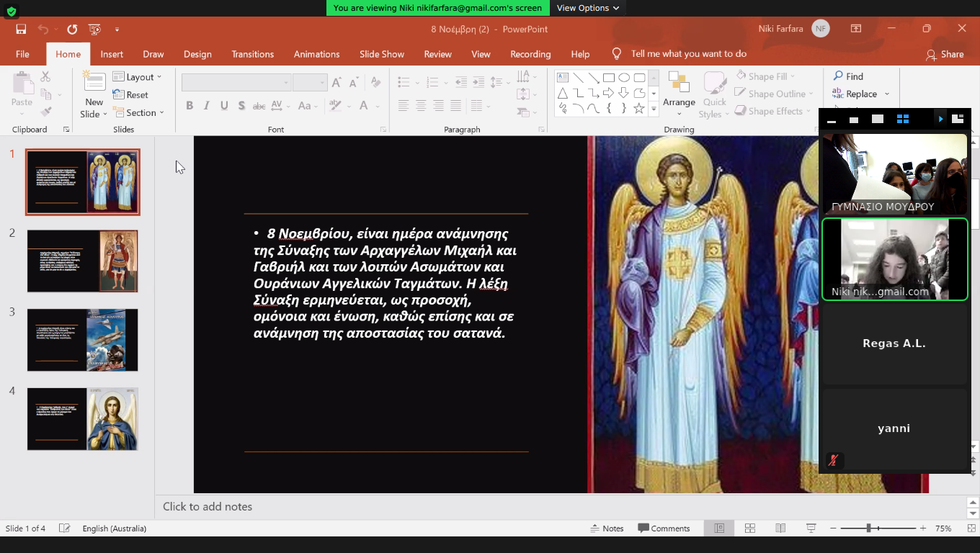The width and height of the screenshot is (980, 553).
Task: Click Clear All Formatting icon
Action: [x=375, y=83]
